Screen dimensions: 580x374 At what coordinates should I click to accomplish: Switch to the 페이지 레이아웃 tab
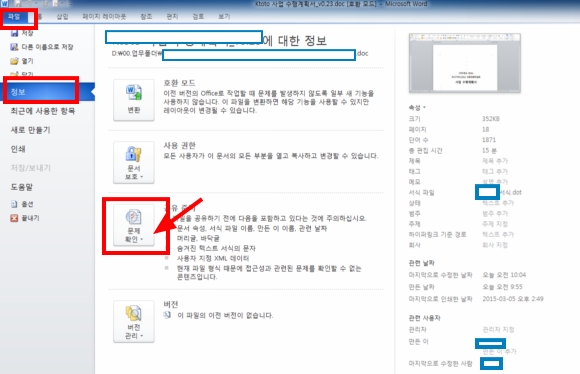tap(104, 17)
